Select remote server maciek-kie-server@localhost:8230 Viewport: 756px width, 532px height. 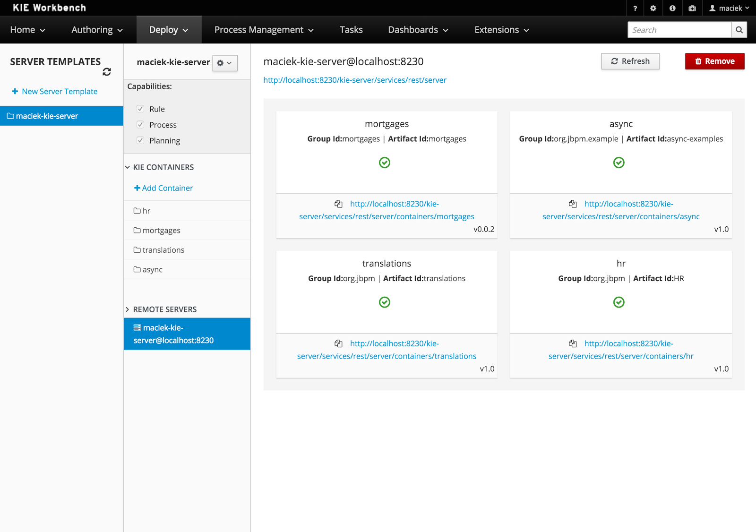(x=187, y=334)
